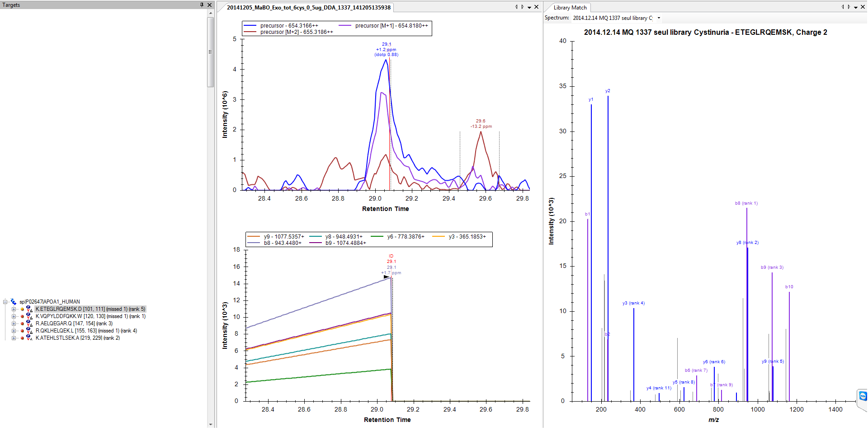The image size is (868, 431).
Task: Select peptide R.QKLHELQEK.L in Targets tree
Action: (86, 331)
